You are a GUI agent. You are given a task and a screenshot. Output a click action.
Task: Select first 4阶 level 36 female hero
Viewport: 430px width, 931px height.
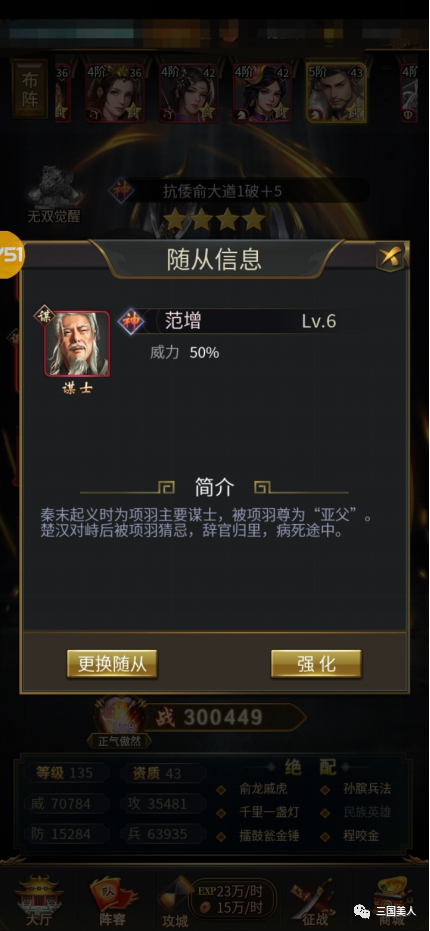click(115, 93)
